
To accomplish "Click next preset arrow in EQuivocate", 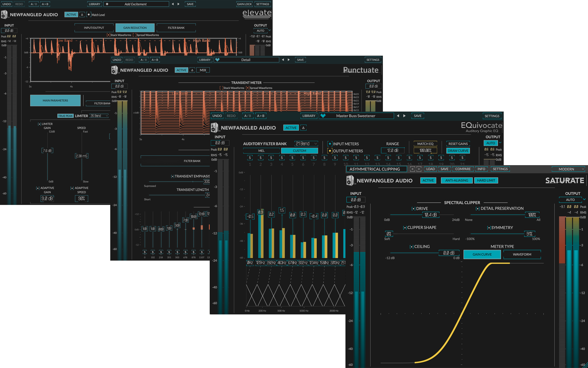I will [404, 116].
